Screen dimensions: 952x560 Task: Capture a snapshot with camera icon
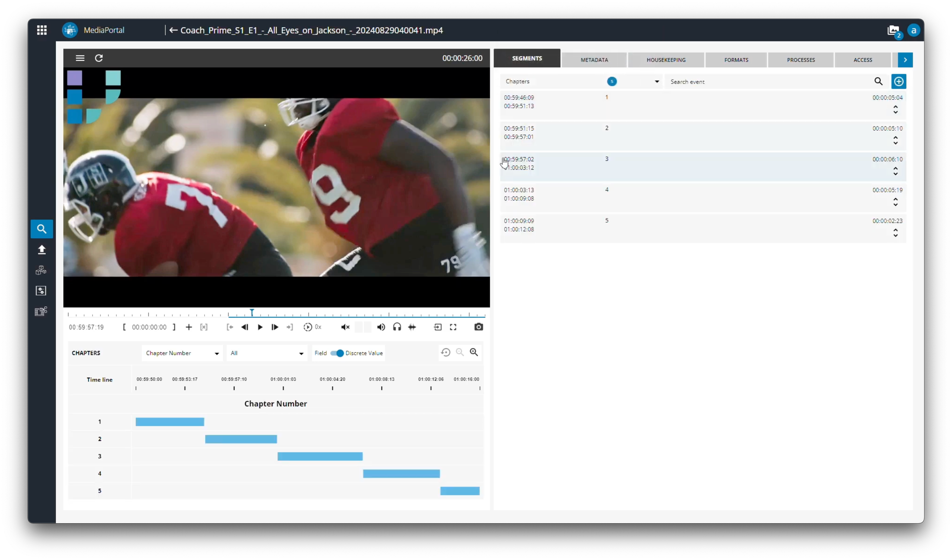pos(479,327)
